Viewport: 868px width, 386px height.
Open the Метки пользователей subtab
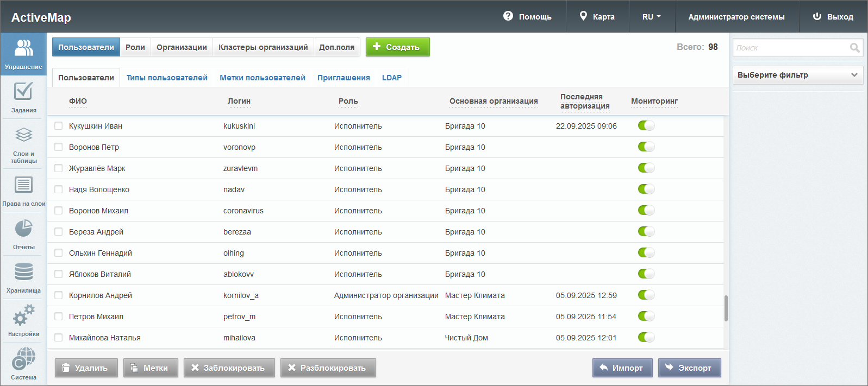coord(262,78)
